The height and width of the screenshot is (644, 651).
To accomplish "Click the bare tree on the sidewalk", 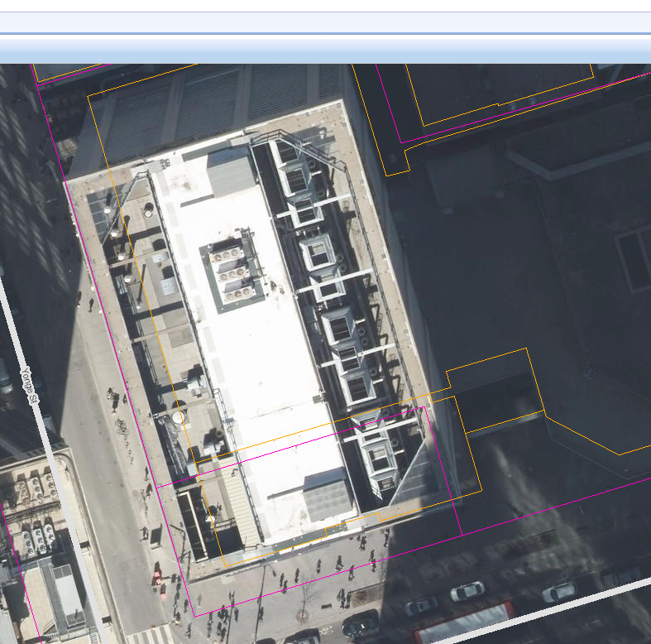I will tap(307, 594).
